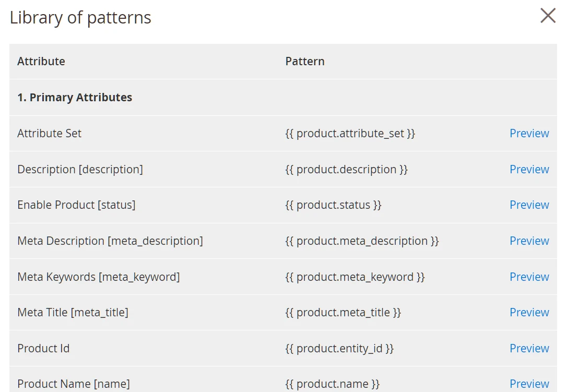
Task: Click the product.description pattern text
Action: pyautogui.click(x=346, y=169)
